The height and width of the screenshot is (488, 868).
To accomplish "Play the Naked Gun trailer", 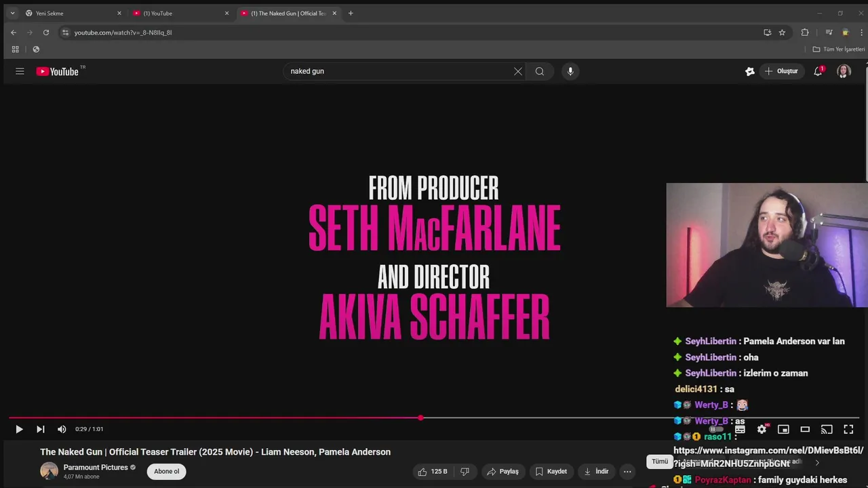I will pos(19,429).
